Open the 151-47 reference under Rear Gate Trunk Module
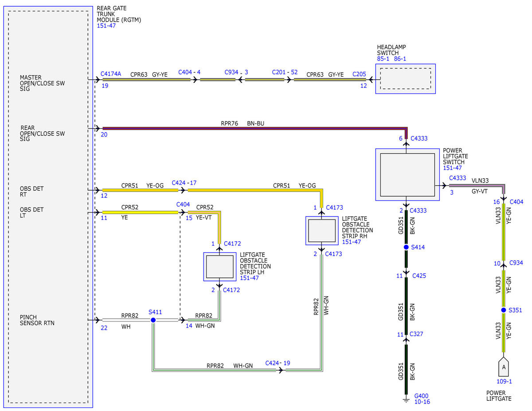 coord(106,26)
